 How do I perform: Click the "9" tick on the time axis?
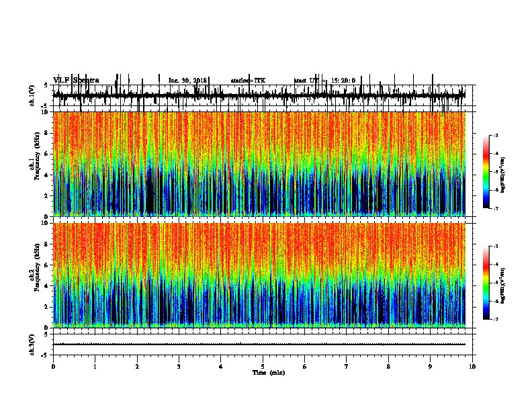430,367
